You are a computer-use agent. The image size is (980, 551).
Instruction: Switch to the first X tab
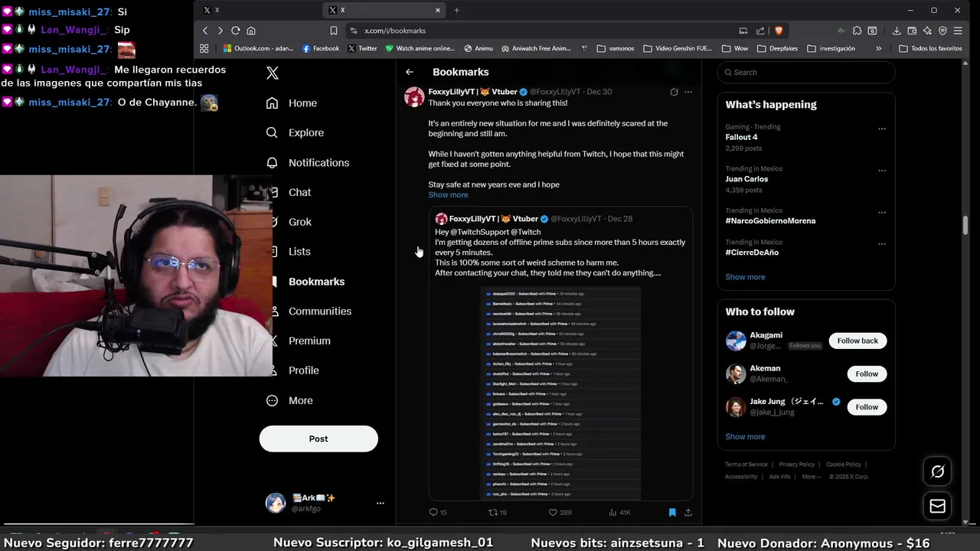tap(258, 10)
